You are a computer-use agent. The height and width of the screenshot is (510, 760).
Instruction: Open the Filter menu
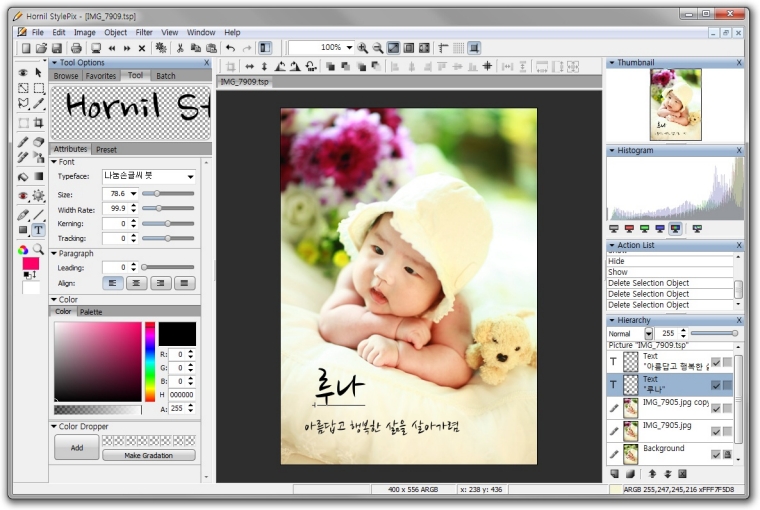pyautogui.click(x=144, y=32)
